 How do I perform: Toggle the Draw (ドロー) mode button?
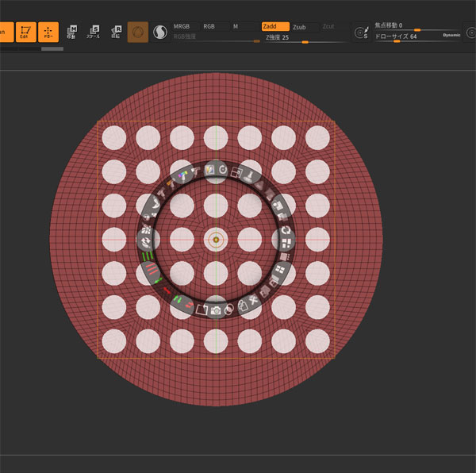[48, 32]
